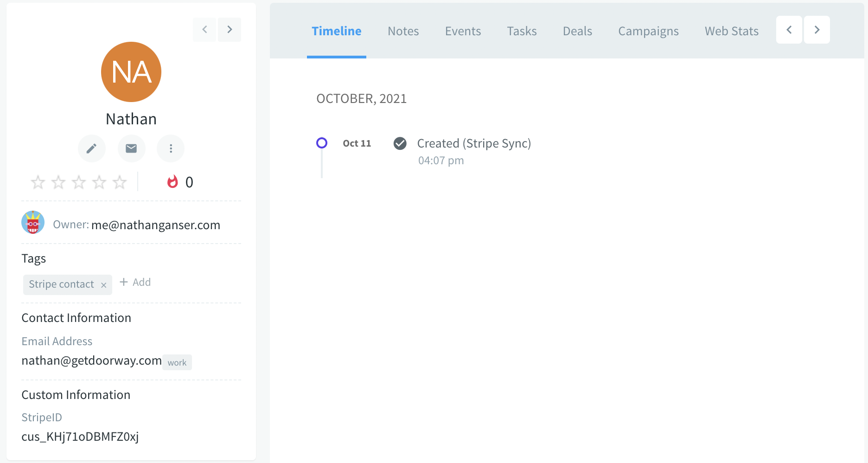Select the Oct 11 timeline marker circle
The image size is (868, 463).
tap(322, 143)
